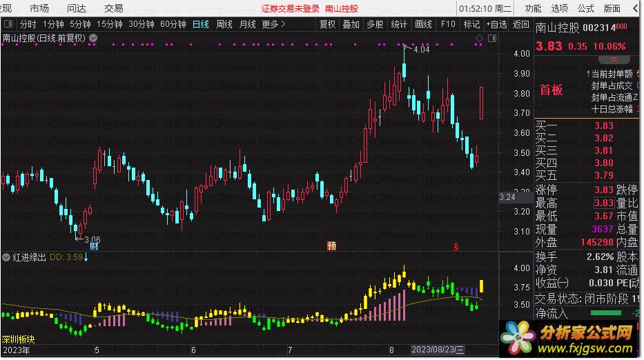Click the 买一 price 3.83

[604, 126]
